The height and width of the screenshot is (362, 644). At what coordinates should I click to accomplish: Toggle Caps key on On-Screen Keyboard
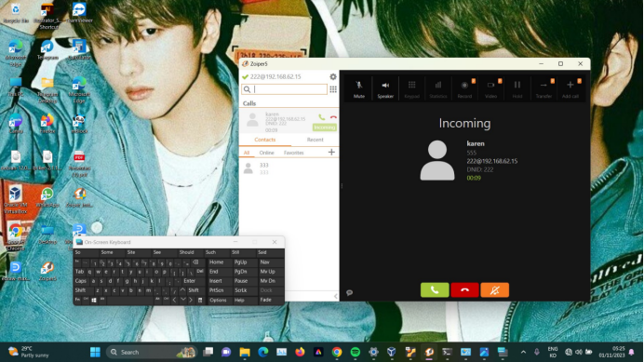[x=81, y=281]
